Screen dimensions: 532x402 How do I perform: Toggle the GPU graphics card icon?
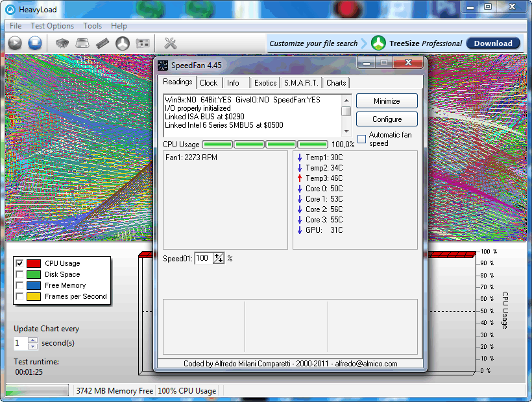[143, 43]
